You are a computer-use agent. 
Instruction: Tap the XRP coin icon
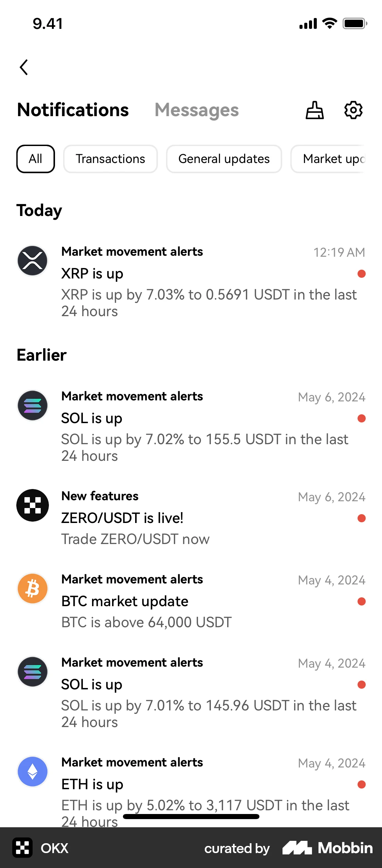click(x=33, y=261)
